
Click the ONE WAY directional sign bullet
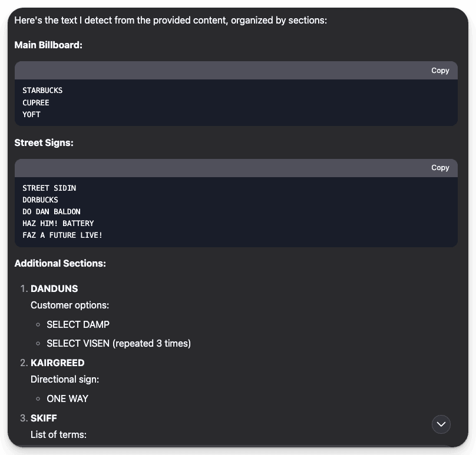pos(67,398)
